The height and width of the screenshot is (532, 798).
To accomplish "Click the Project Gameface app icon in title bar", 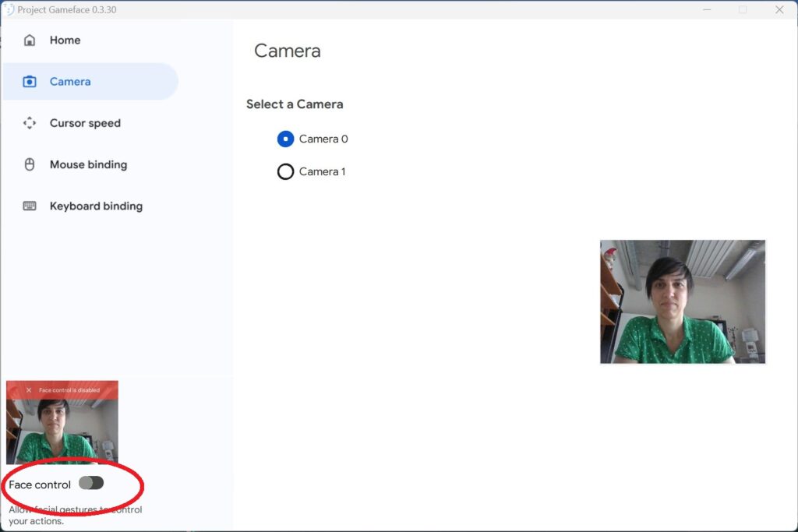I will (x=9, y=9).
